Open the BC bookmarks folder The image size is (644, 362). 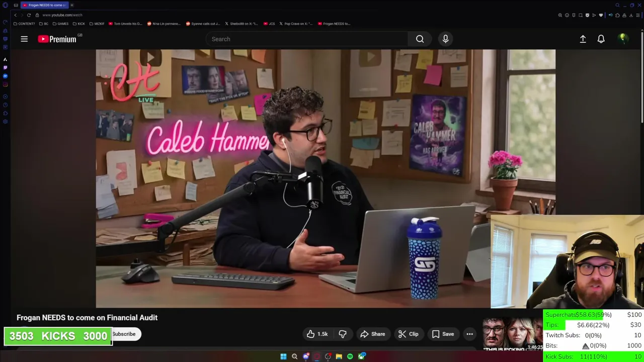coord(44,24)
